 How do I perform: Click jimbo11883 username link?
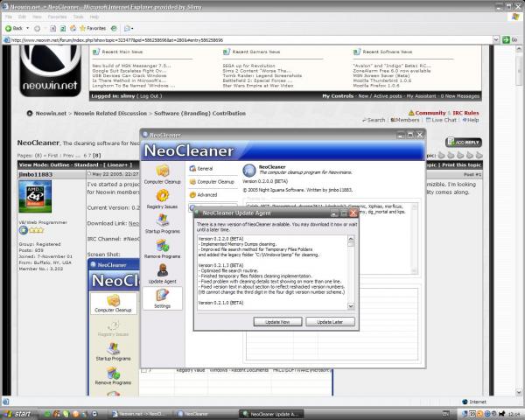(36, 174)
